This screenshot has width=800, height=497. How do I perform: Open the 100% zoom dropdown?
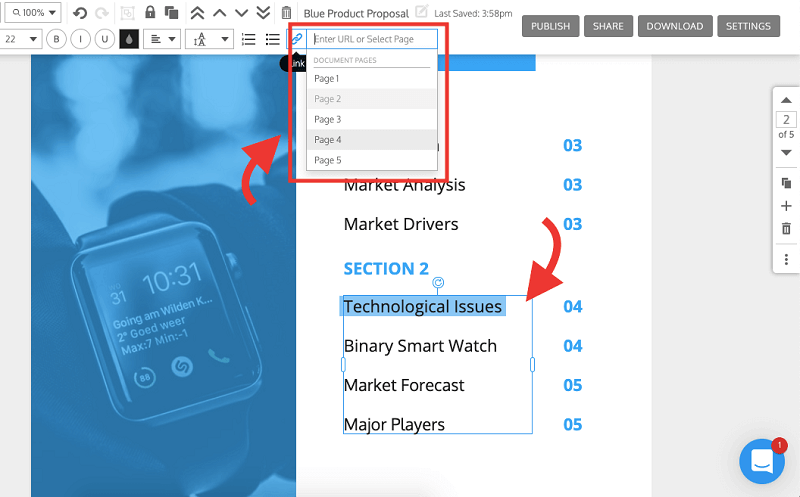click(33, 13)
